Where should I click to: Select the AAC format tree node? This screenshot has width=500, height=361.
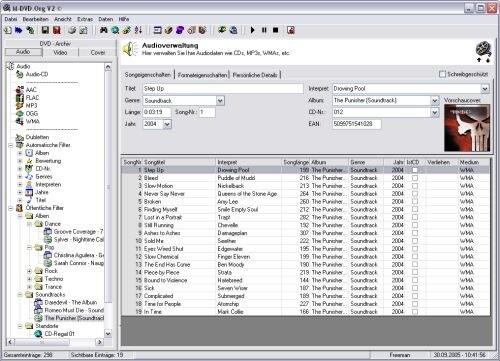27,90
